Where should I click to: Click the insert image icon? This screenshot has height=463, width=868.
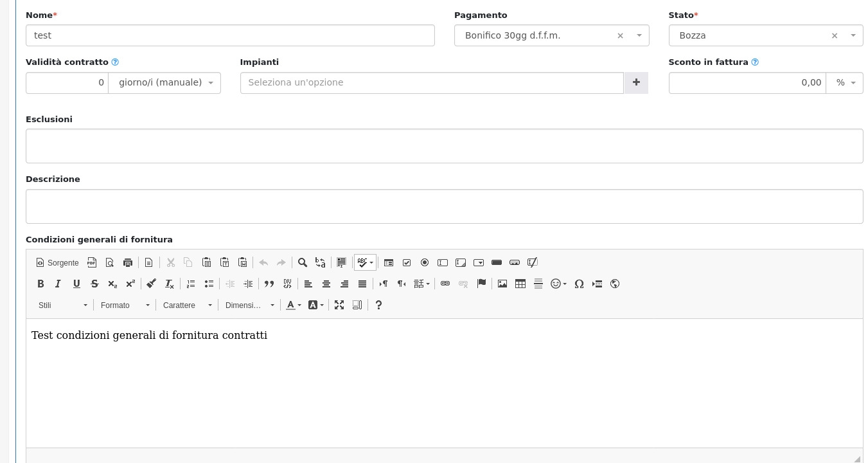click(x=502, y=284)
